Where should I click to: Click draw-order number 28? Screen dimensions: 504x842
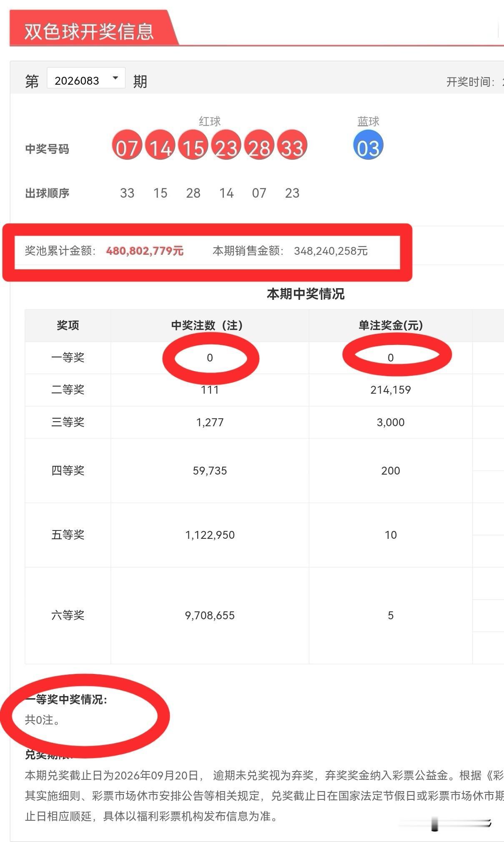(x=193, y=193)
